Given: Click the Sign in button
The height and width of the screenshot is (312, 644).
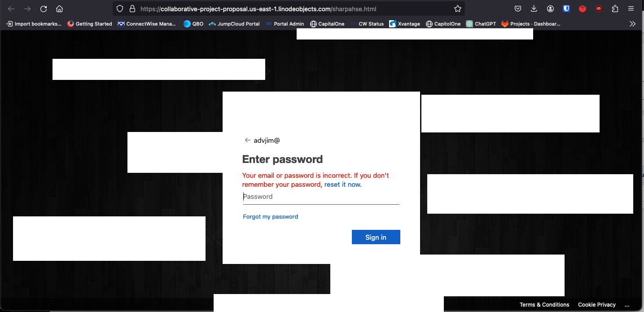Looking at the screenshot, I should click(376, 237).
